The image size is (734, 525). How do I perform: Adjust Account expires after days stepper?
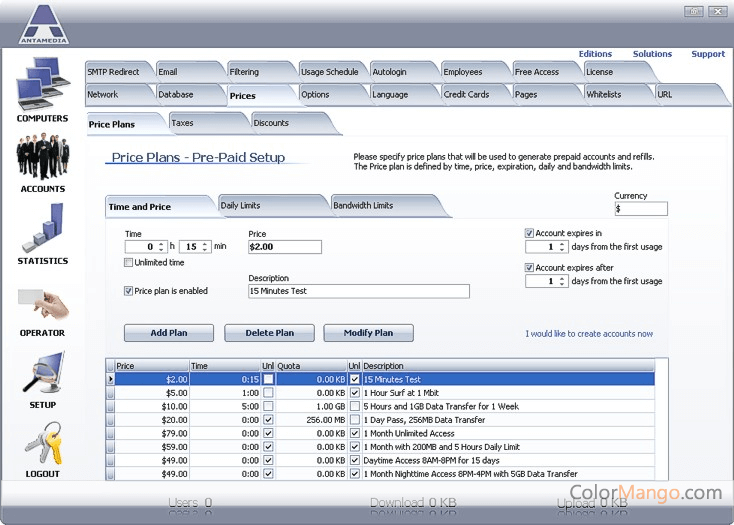562,282
